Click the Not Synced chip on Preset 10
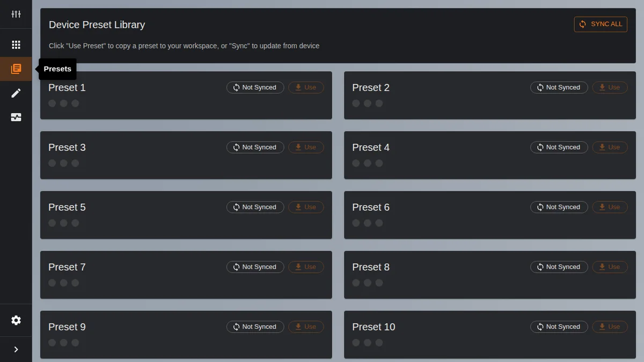 tap(559, 327)
